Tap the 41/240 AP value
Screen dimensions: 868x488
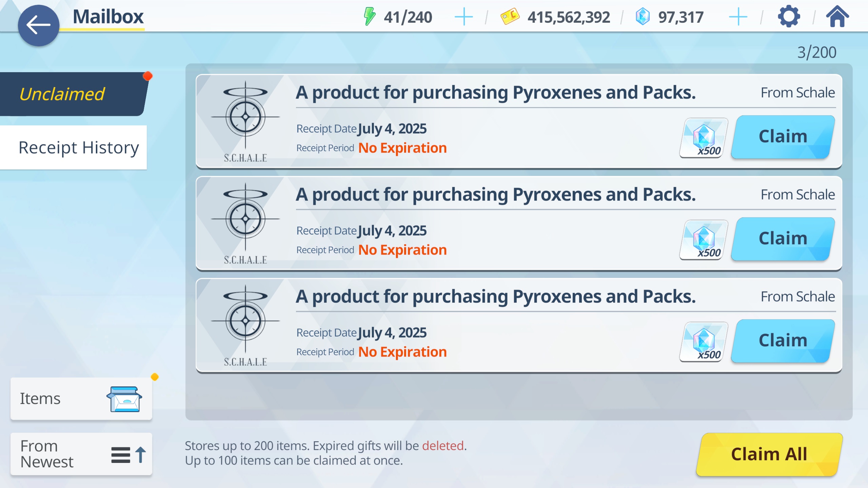click(408, 17)
